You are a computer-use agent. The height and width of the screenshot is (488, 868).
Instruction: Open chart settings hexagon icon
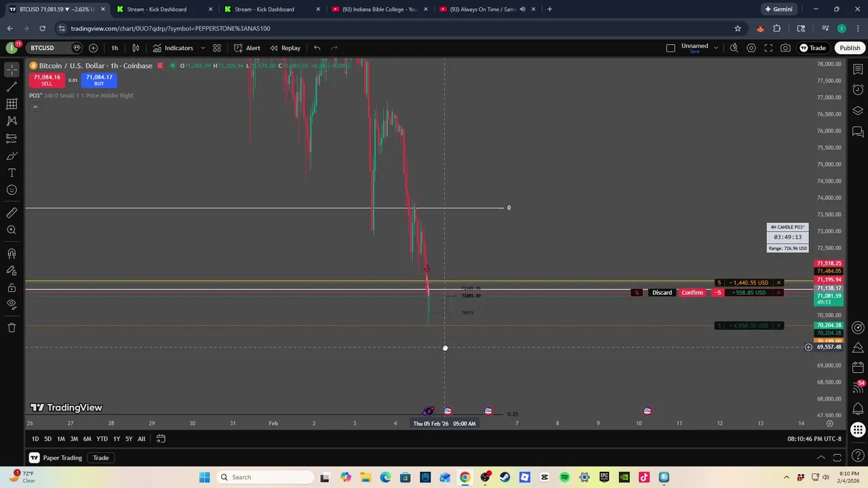click(751, 47)
